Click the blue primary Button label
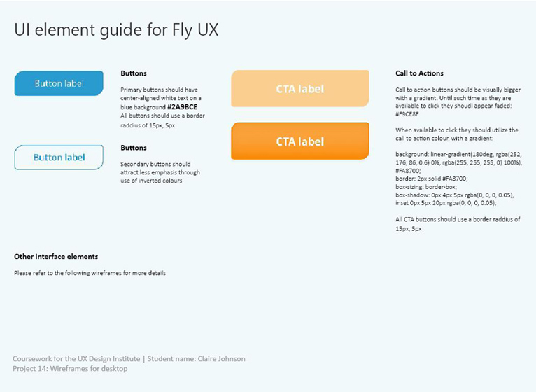Image resolution: width=536 pixels, height=392 pixels. click(x=59, y=83)
